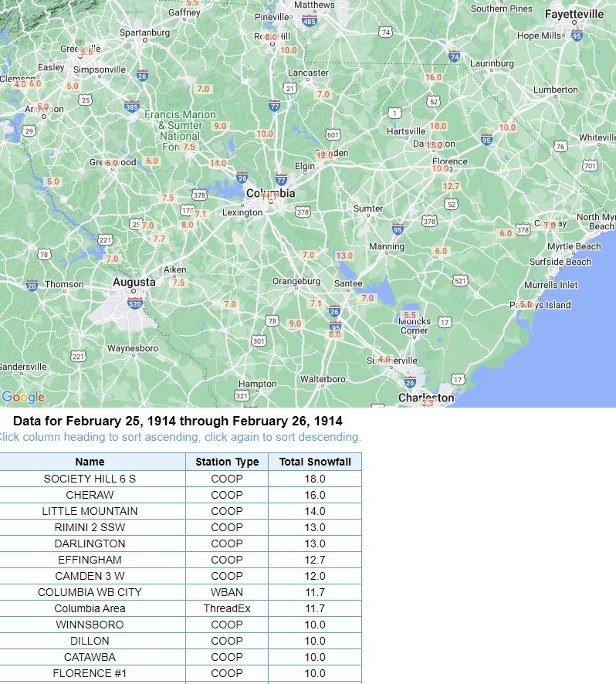This screenshot has height=684, width=616.
Task: Select EFFINGHAM station name cell
Action: [90, 560]
